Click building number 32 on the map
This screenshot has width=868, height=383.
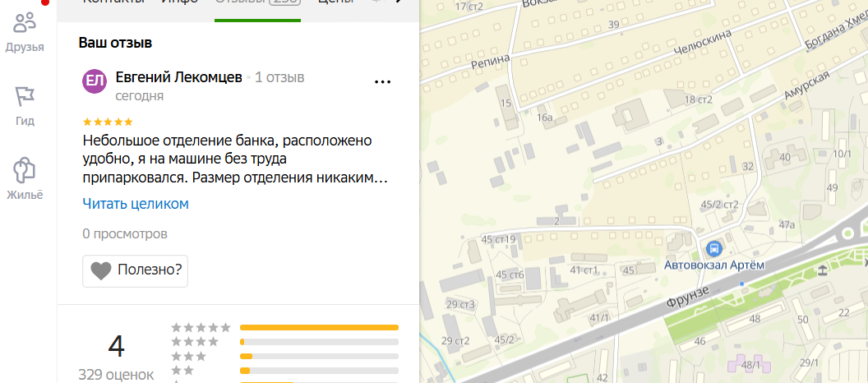[x=749, y=166]
